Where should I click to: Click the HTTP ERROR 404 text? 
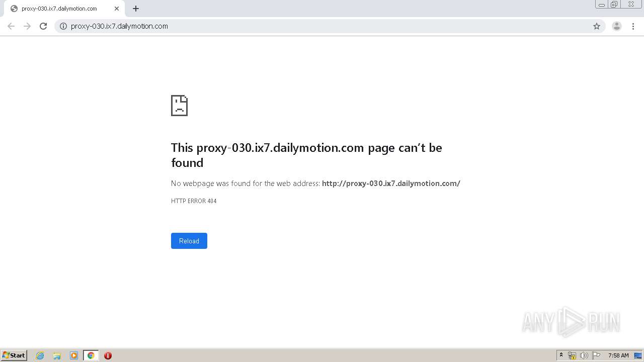(194, 201)
